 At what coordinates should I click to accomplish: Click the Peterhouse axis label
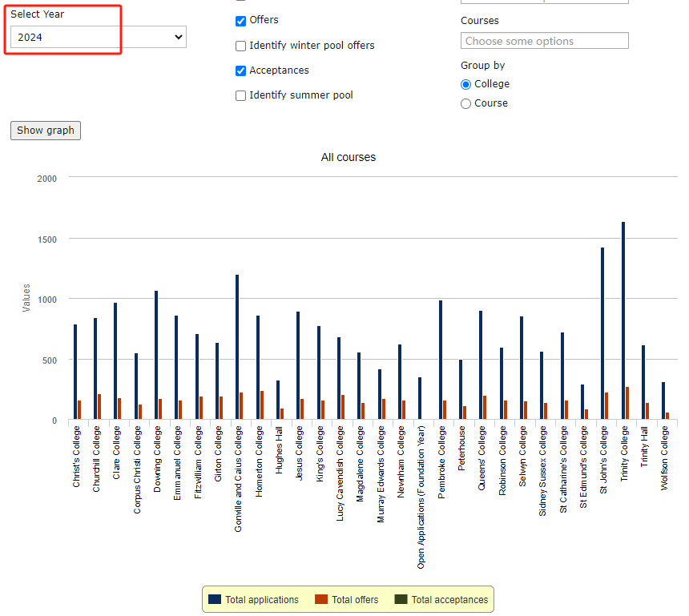pyautogui.click(x=461, y=448)
